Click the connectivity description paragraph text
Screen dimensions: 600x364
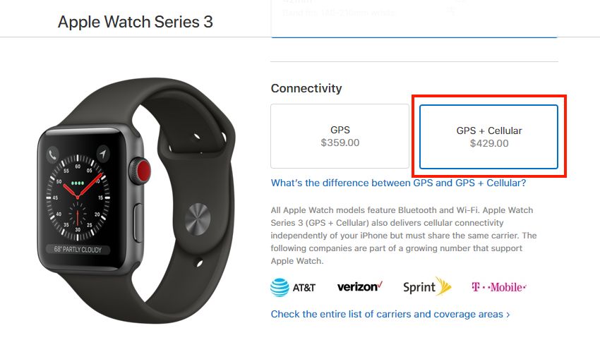(404, 236)
